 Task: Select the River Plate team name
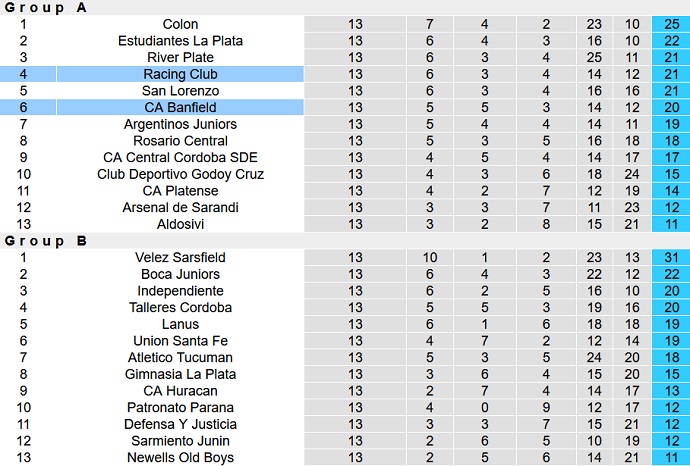coord(180,58)
